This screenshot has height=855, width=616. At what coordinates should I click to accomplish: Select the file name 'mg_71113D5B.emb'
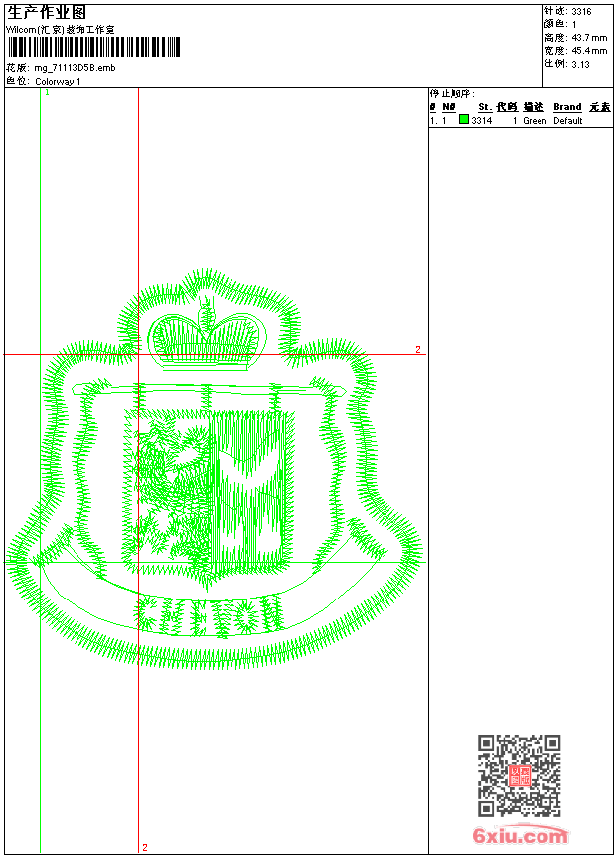(75, 68)
